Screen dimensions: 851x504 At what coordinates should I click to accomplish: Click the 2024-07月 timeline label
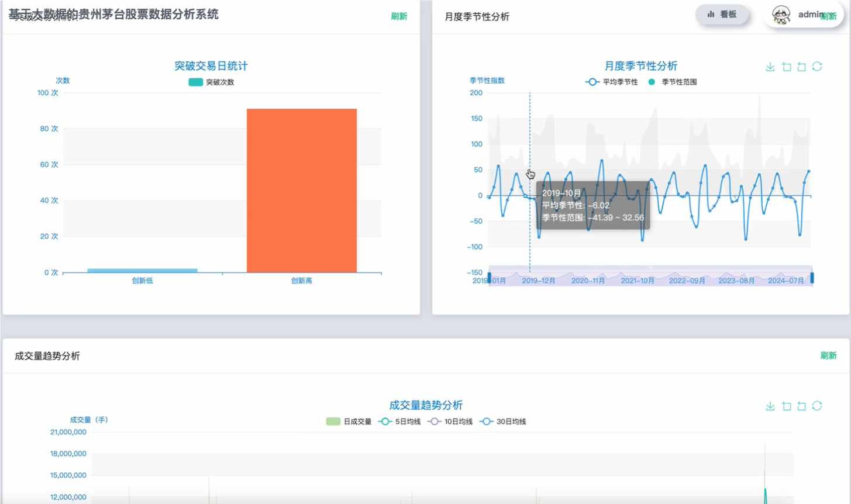click(786, 281)
